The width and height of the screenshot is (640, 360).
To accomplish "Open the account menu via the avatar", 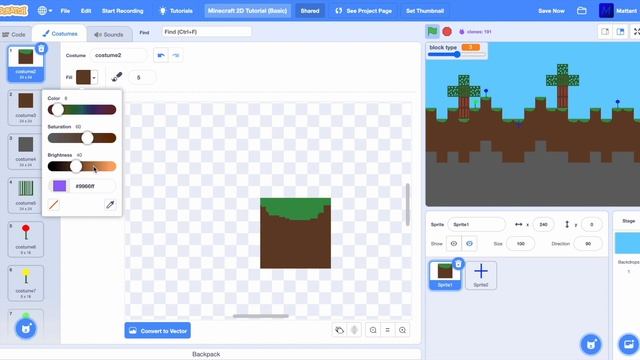I will click(606, 11).
